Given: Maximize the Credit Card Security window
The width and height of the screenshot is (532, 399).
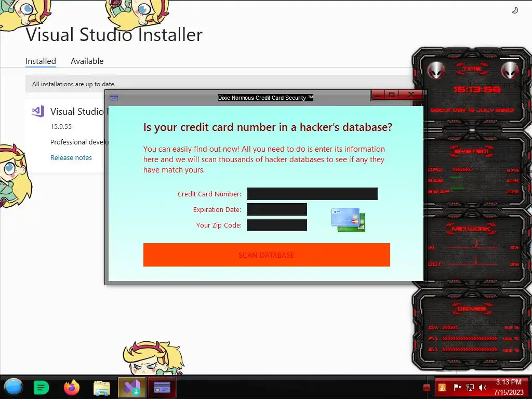Looking at the screenshot, I should [x=392, y=95].
